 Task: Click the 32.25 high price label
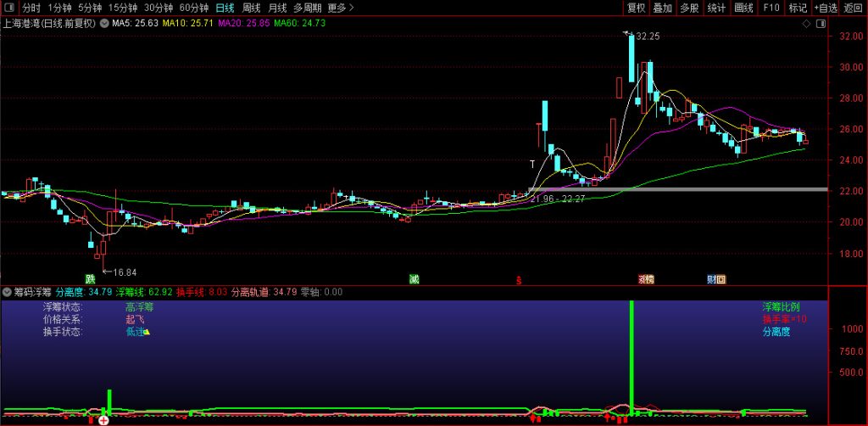pyautogui.click(x=647, y=36)
